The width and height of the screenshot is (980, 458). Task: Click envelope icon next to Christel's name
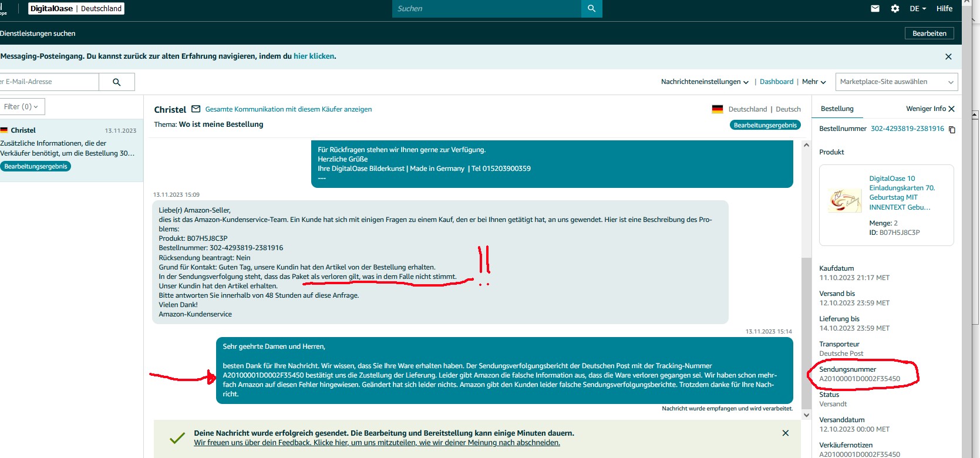point(196,109)
